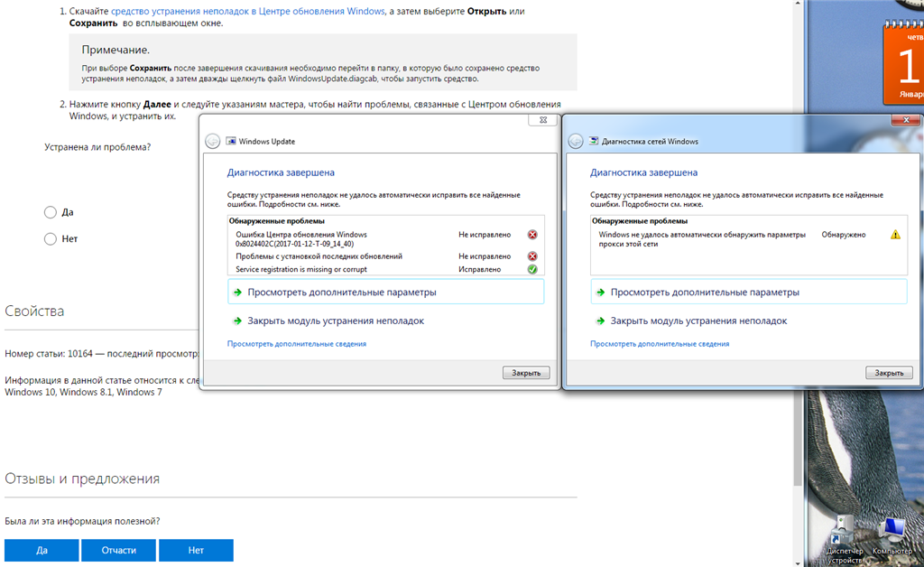The height and width of the screenshot is (567, 924).
Task: View detailed information in Windows Update dialog
Action: click(296, 344)
